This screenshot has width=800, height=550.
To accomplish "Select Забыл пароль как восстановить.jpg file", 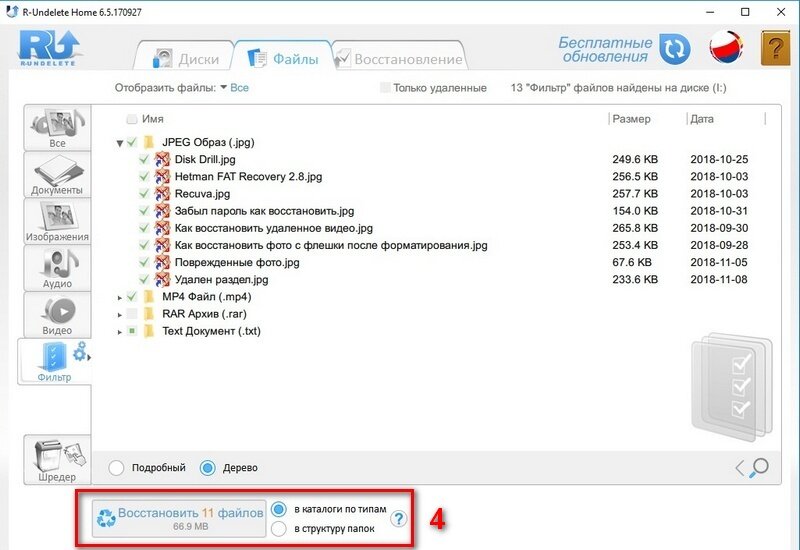I will [x=264, y=211].
